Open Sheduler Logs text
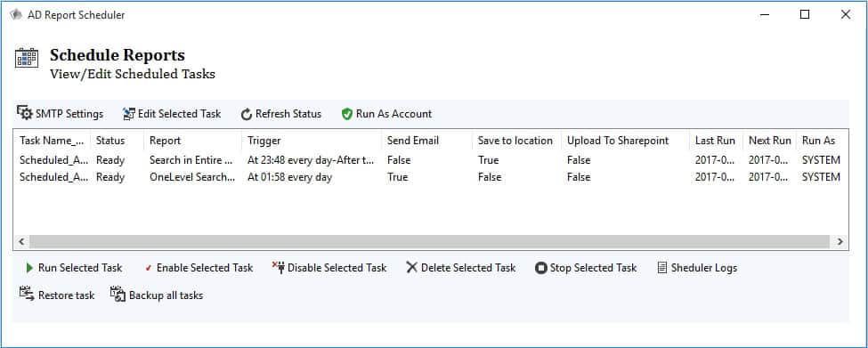This screenshot has width=868, height=348. click(704, 268)
